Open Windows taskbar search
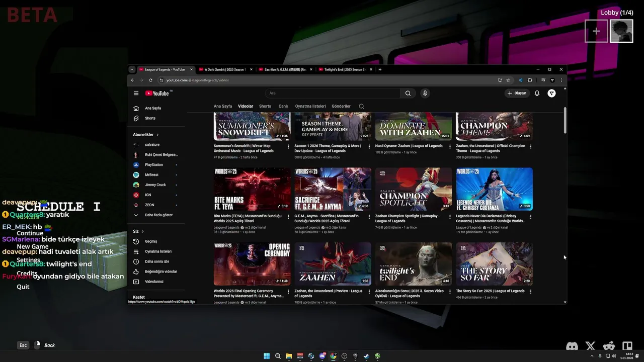The height and width of the screenshot is (362, 644). tap(278, 356)
